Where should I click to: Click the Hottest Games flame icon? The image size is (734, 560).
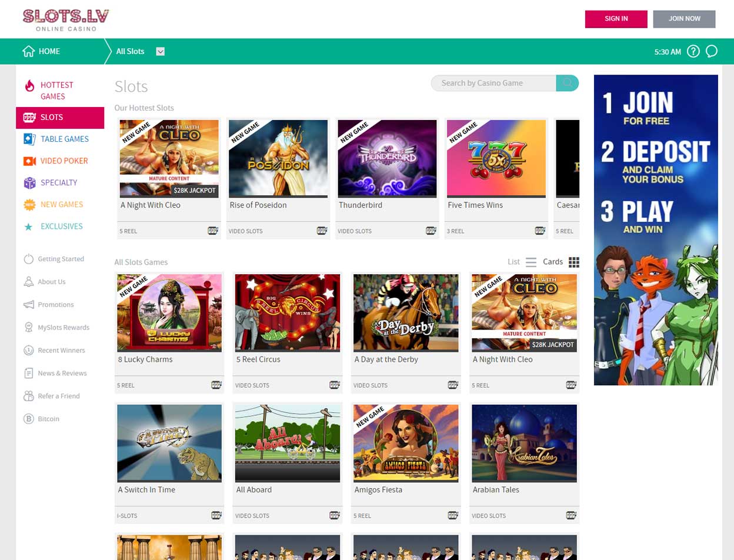click(x=29, y=86)
